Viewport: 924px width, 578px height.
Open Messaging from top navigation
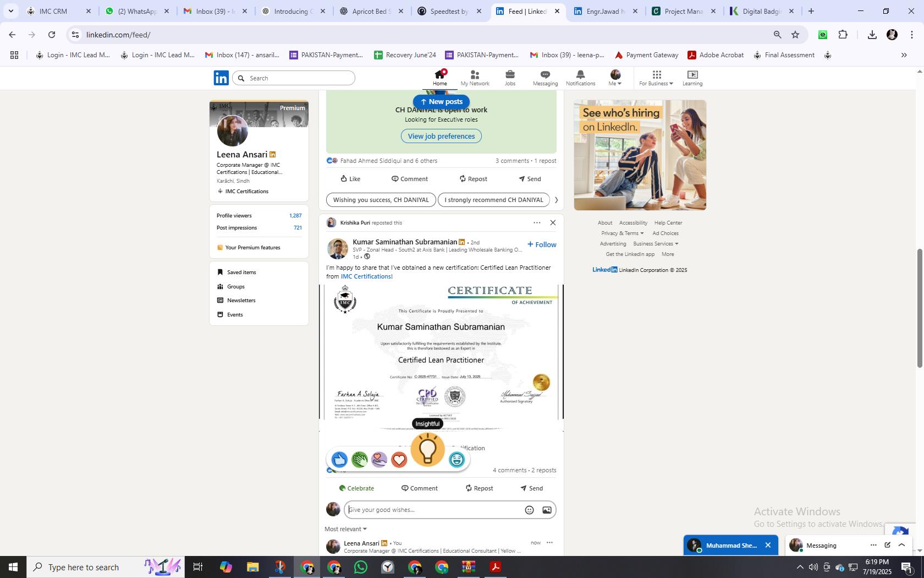(x=545, y=78)
